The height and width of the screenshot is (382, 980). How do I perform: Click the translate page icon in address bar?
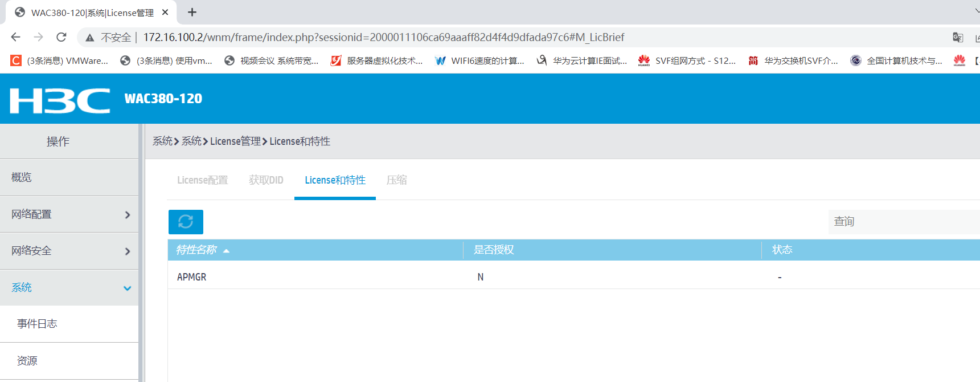958,38
